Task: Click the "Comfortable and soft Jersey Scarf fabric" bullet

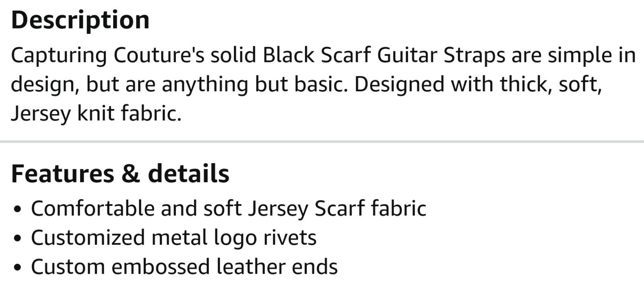Action: pyautogui.click(x=229, y=209)
